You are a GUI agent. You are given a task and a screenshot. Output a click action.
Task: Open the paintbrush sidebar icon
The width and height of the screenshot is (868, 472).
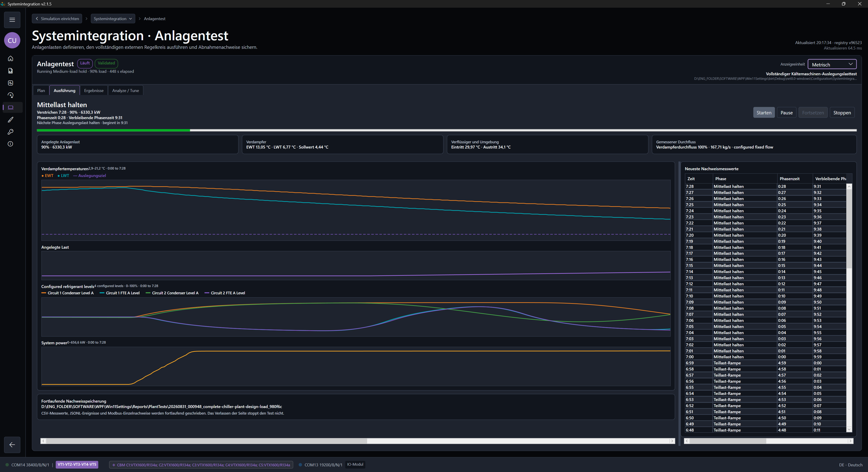(10, 120)
